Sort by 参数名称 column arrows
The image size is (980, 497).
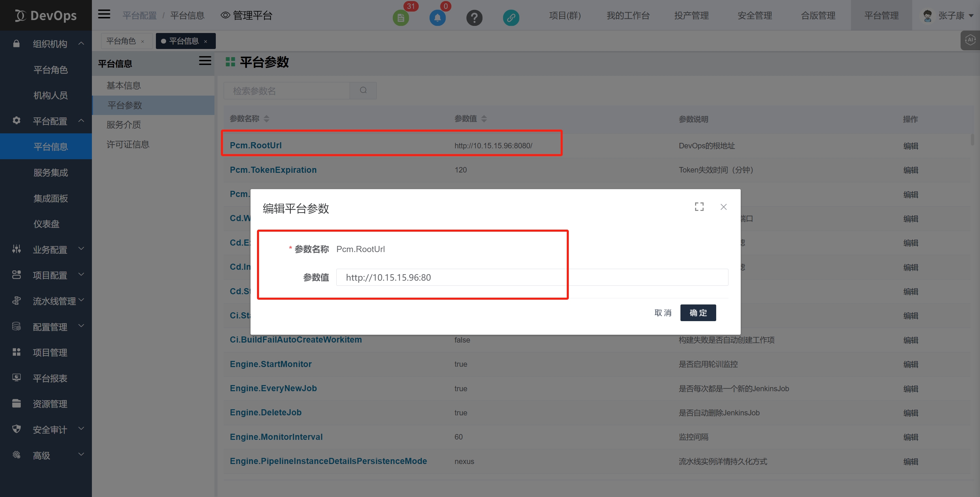coord(266,119)
